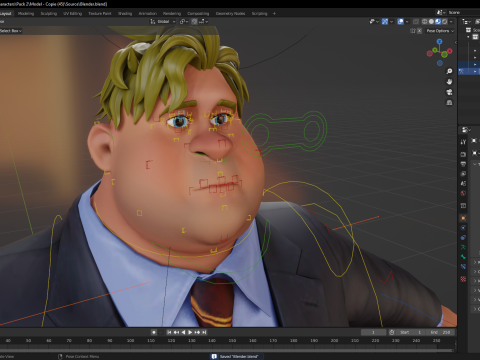
Task: Jump to the end frame
Action: pyautogui.click(x=204, y=332)
